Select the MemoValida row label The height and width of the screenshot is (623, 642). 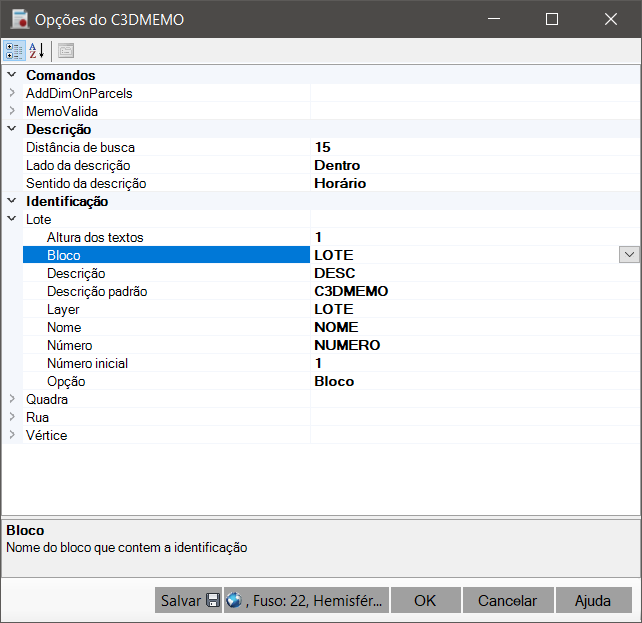coord(62,111)
